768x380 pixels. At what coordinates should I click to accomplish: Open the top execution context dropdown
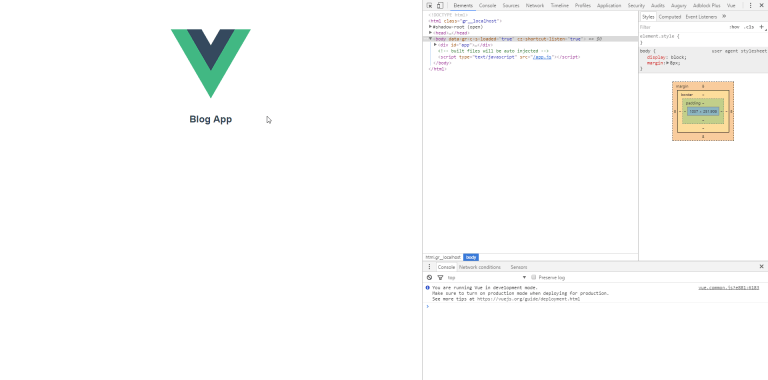click(486, 277)
